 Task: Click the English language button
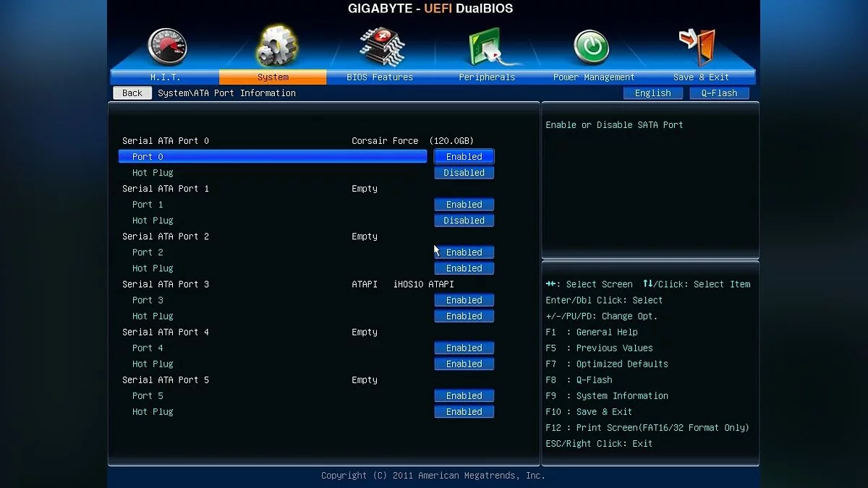[x=652, y=93]
